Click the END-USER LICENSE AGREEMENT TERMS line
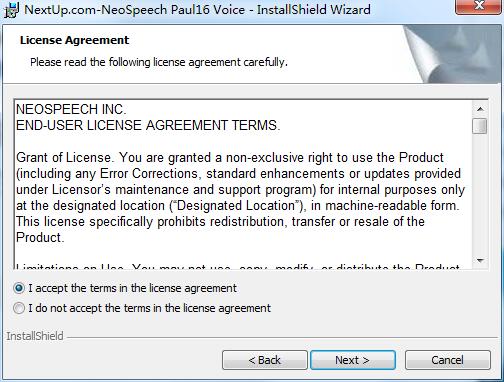 pyautogui.click(x=148, y=125)
